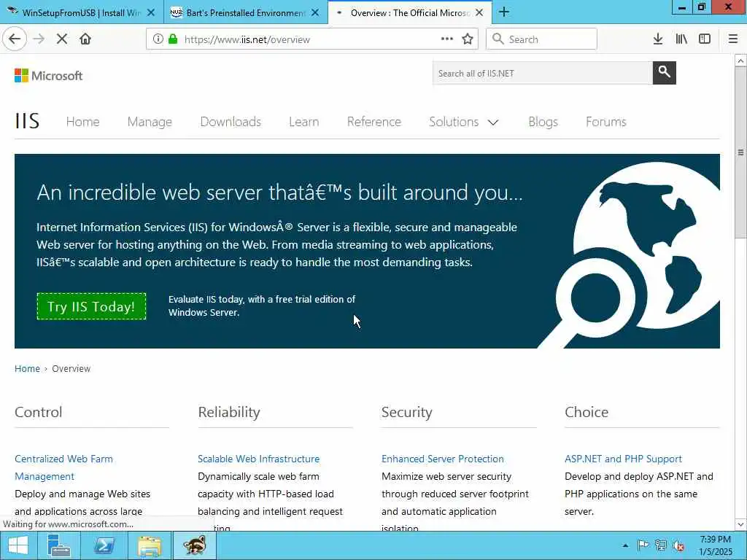Open Action Center flag tray icon
The width and height of the screenshot is (747, 560).
(643, 545)
